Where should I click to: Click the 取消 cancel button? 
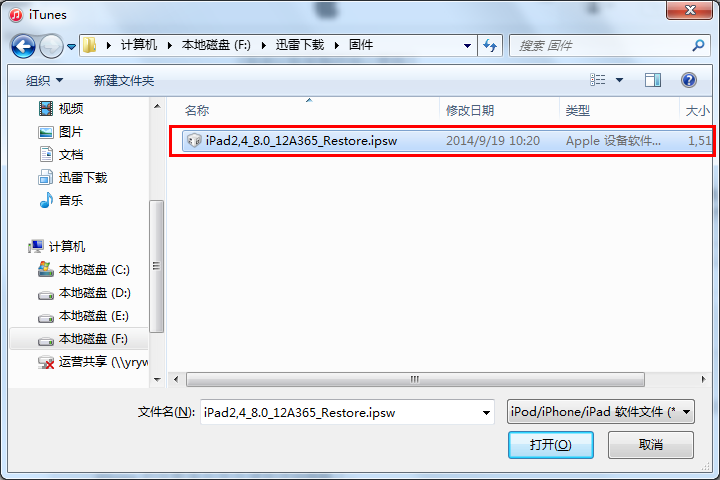click(651, 445)
